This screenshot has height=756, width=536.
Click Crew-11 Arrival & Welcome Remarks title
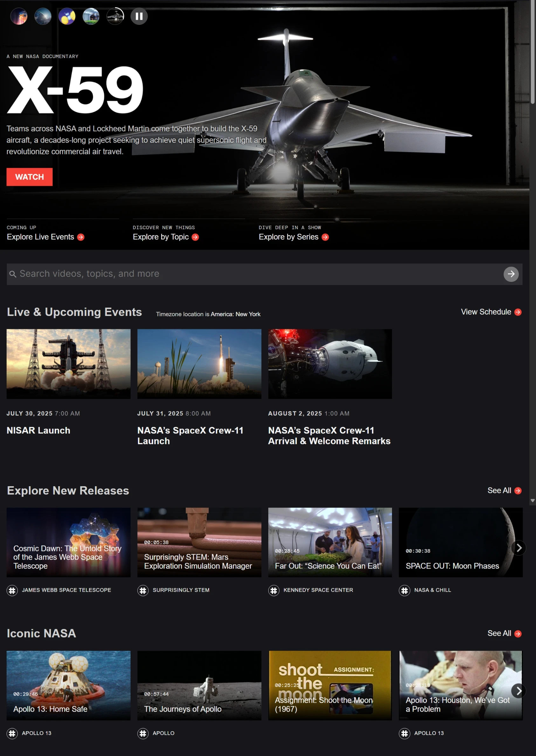pyautogui.click(x=329, y=436)
